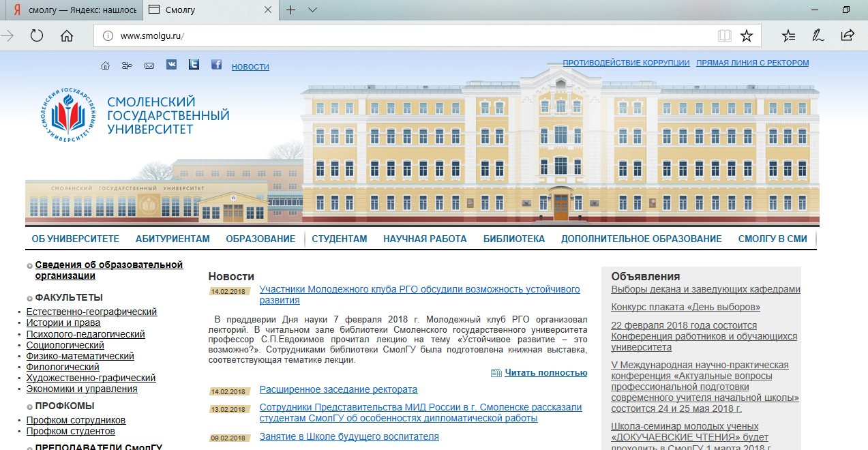This screenshot has height=450, width=868.
Task: Click the share page icon
Action: point(848,35)
